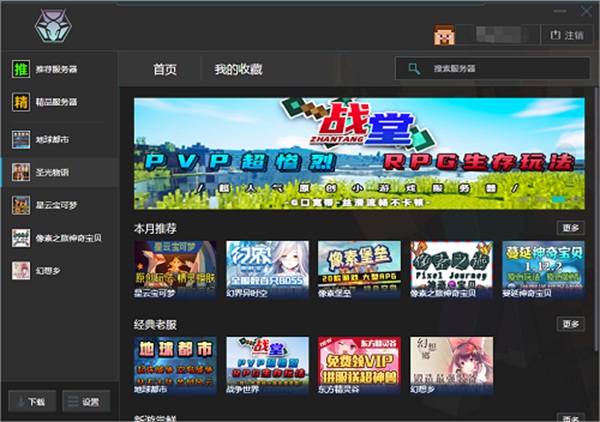Click 更多 next to 本月推荐

tap(571, 228)
